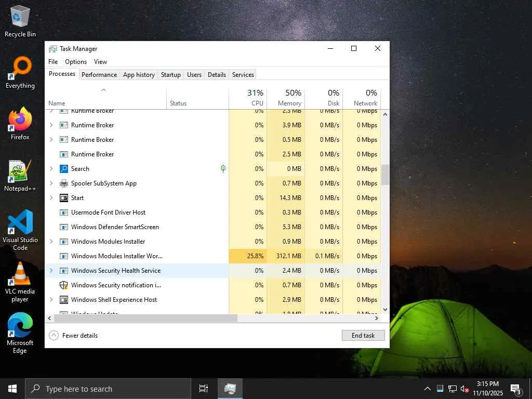The image size is (532, 399).
Task: Sort processes by Network column
Action: 362,98
